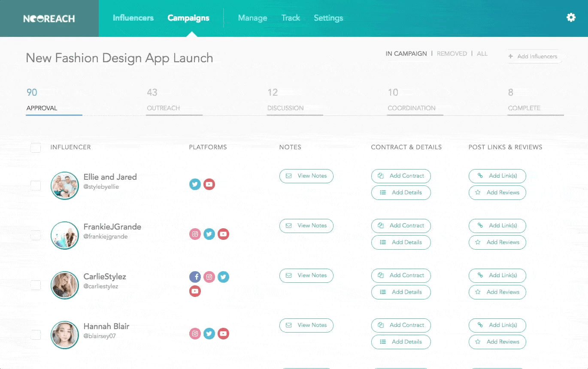
Task: Open View Notes for Hannah Blair
Action: click(306, 325)
